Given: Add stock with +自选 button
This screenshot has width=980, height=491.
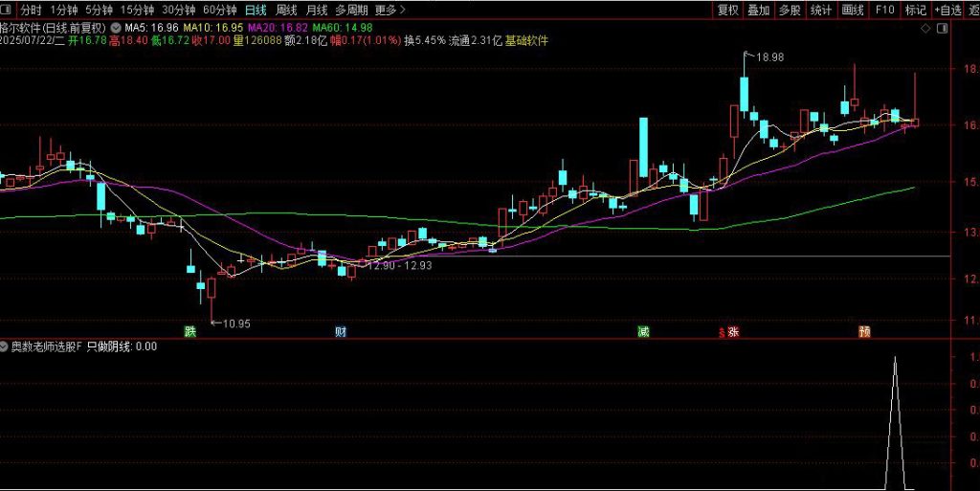Looking at the screenshot, I should [x=947, y=10].
